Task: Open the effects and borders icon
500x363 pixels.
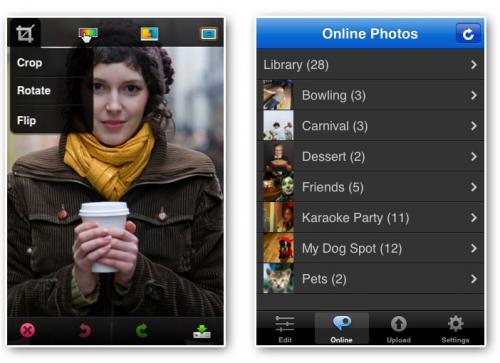Action: click(x=209, y=34)
